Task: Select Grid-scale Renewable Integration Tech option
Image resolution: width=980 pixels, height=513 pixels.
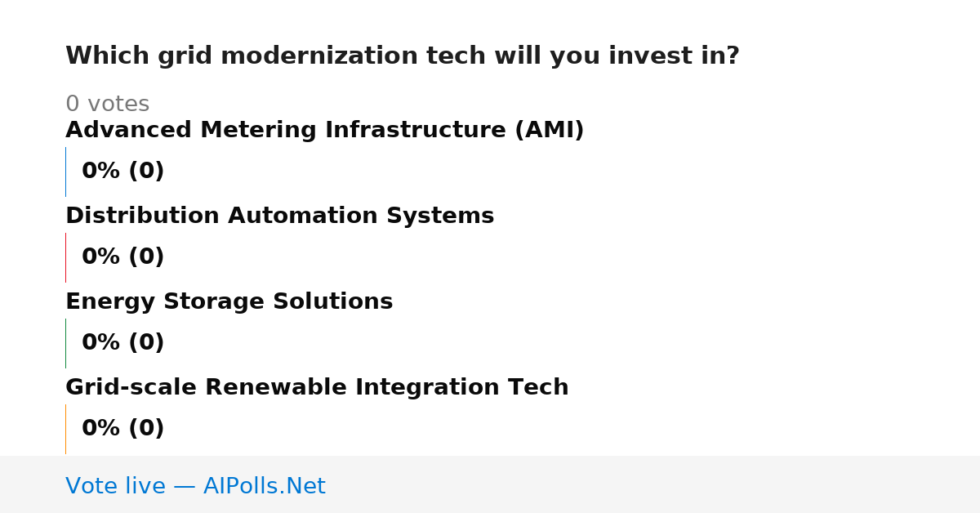Action: tap(317, 388)
